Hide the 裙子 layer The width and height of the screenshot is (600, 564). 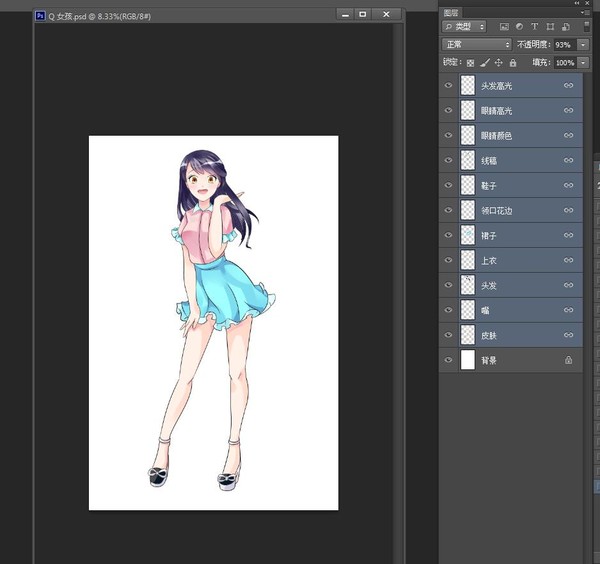tap(448, 235)
